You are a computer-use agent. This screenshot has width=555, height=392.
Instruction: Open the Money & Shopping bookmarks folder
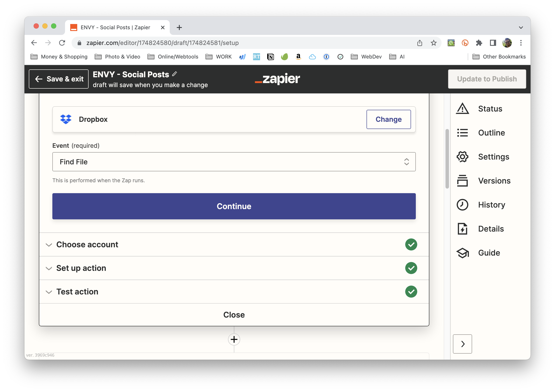(x=59, y=57)
